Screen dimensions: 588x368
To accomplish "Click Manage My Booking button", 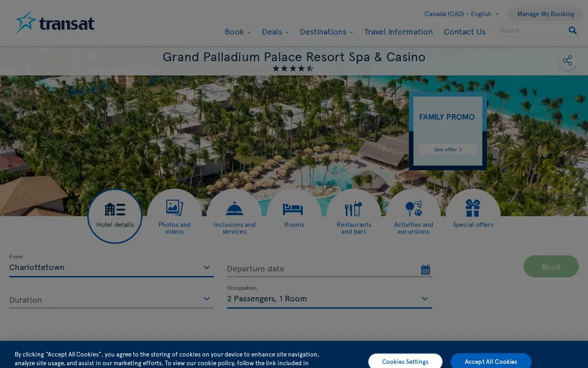I will [x=546, y=14].
